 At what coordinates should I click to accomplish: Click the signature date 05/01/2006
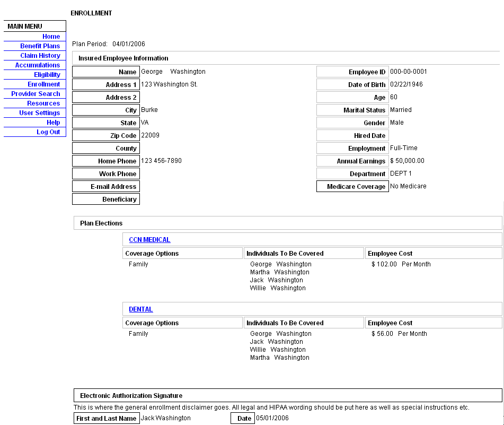pyautogui.click(x=272, y=418)
